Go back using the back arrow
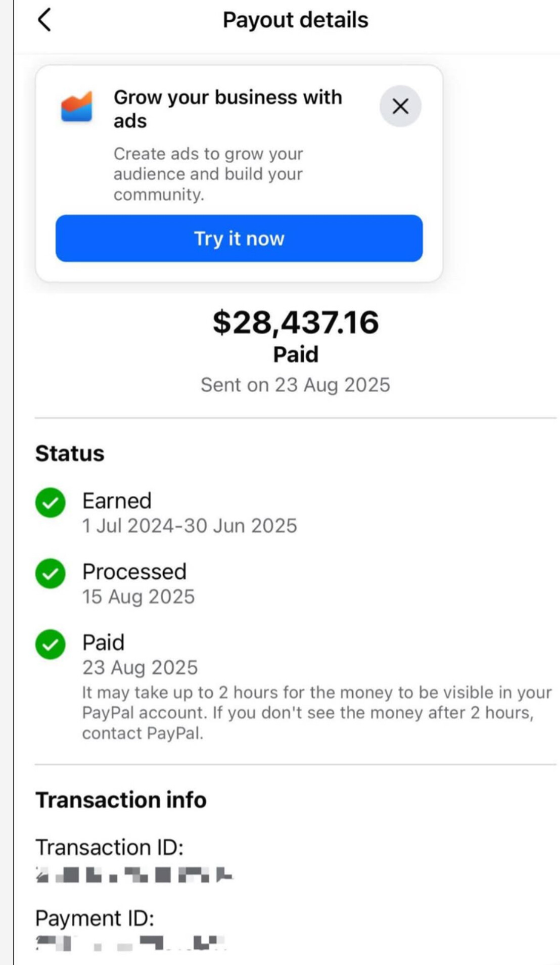 pyautogui.click(x=44, y=20)
